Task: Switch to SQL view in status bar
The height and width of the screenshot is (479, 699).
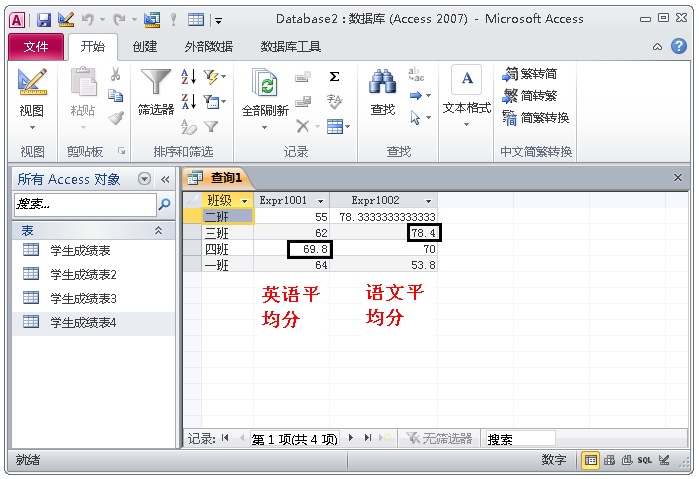Action: click(645, 460)
